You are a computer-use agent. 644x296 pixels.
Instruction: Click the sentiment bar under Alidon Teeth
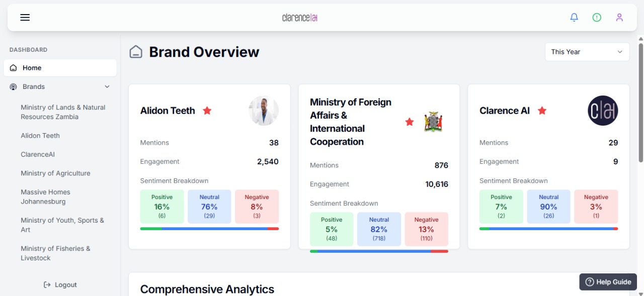coord(209,229)
